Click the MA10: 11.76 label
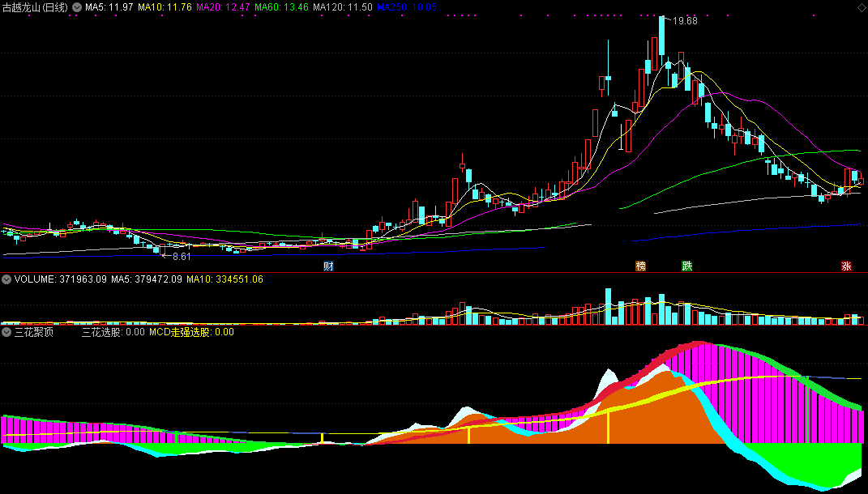This screenshot has height=494, width=868. pos(165,7)
